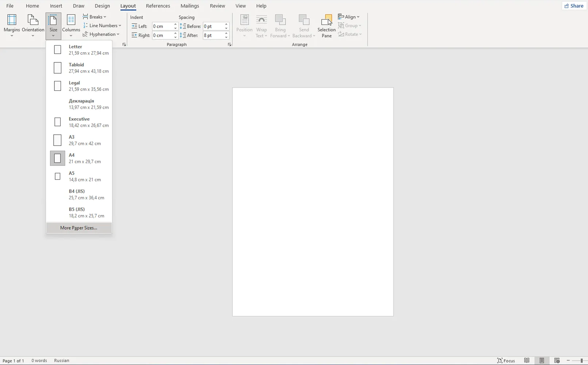Select B5 (JIS) paper size
The width and height of the screenshot is (588, 365).
click(x=79, y=212)
